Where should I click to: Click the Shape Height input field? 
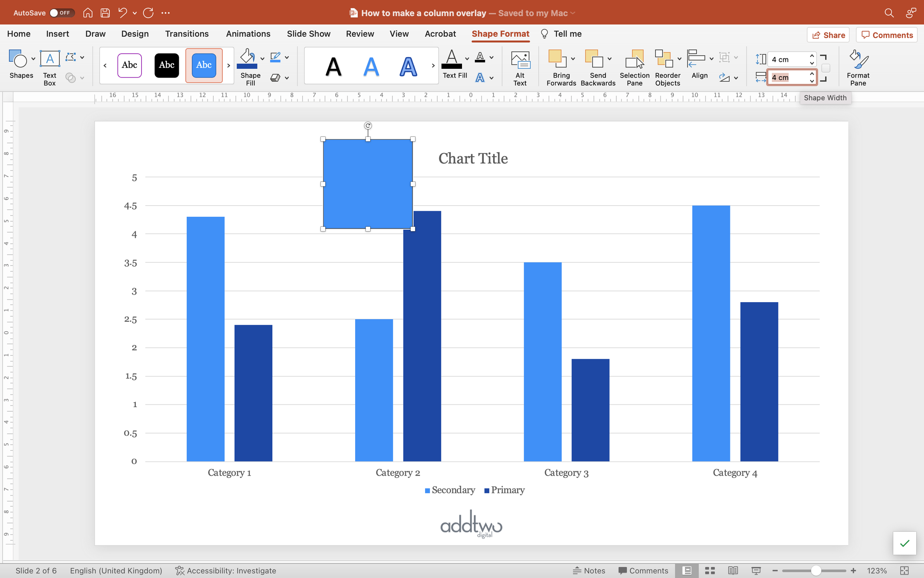click(787, 59)
